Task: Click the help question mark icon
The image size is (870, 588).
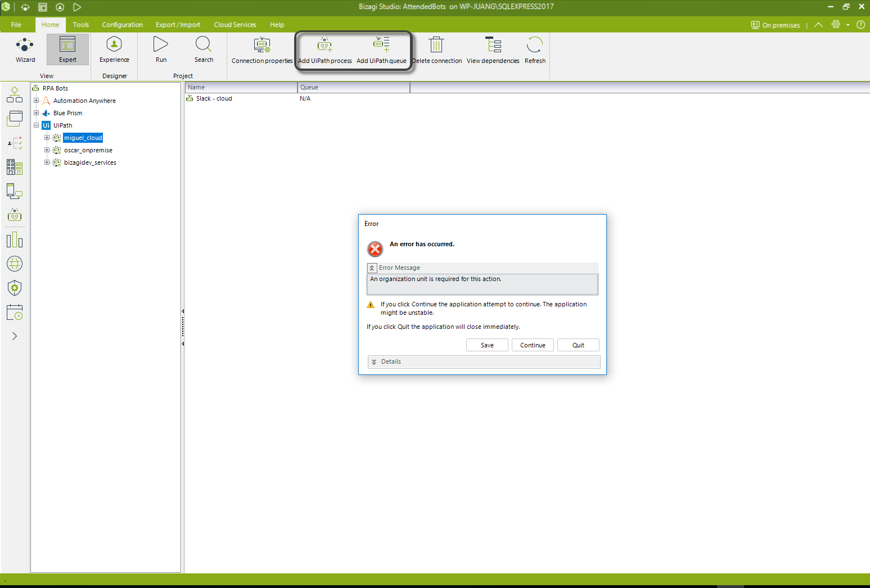Action: [x=860, y=25]
